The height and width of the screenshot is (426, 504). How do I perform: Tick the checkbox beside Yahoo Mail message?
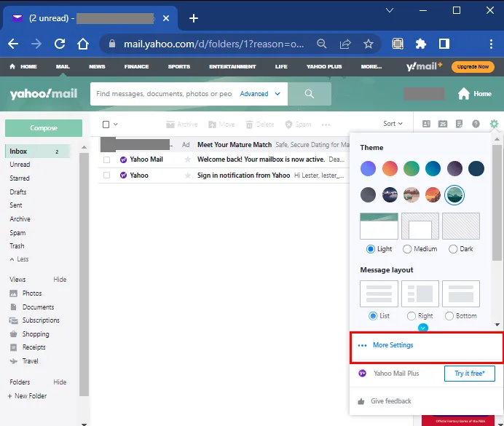106,159
